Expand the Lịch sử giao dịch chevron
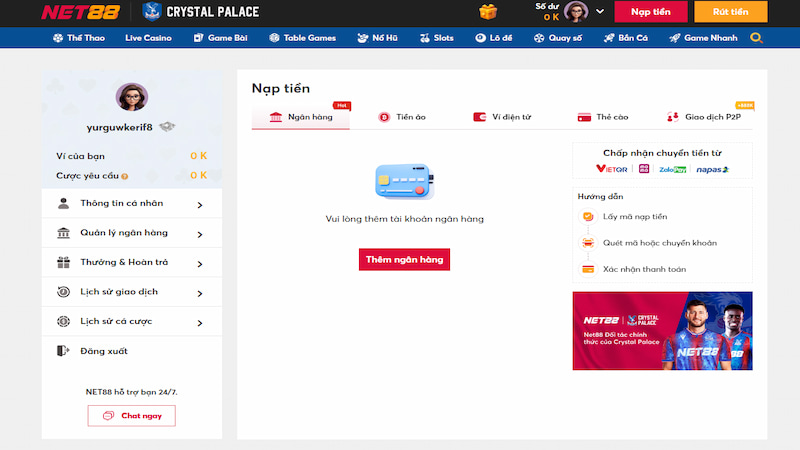 point(200,293)
